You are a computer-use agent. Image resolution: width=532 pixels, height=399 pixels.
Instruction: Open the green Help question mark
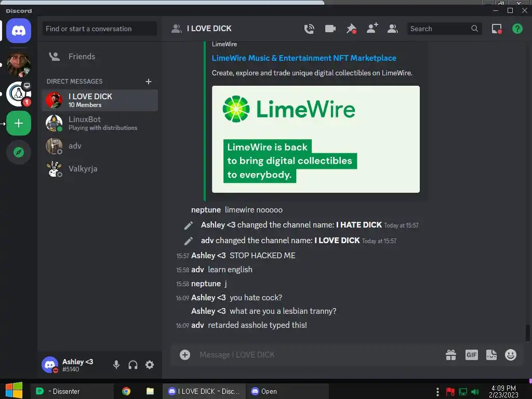tap(517, 29)
